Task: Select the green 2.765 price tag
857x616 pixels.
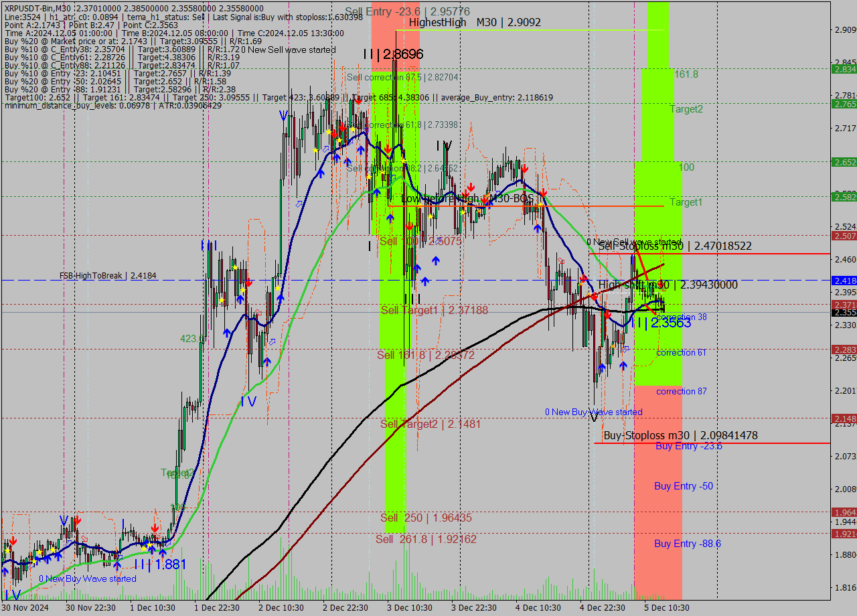Action: coord(844,104)
